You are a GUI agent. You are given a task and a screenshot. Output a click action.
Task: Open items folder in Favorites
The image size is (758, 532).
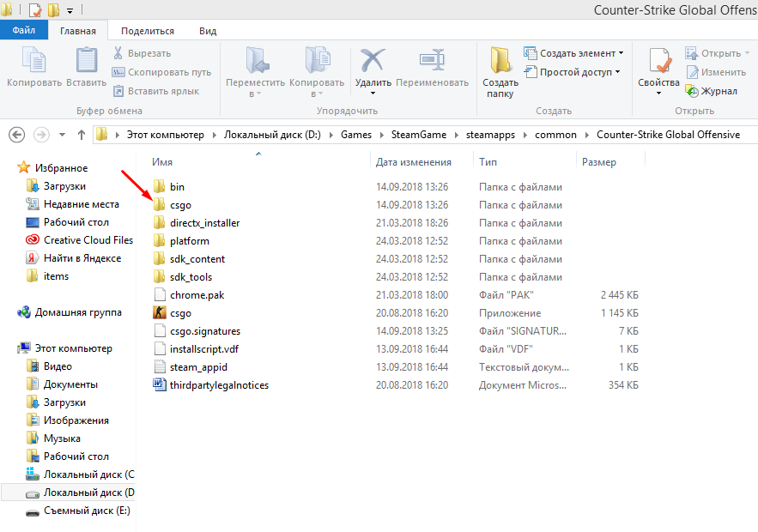47,276
